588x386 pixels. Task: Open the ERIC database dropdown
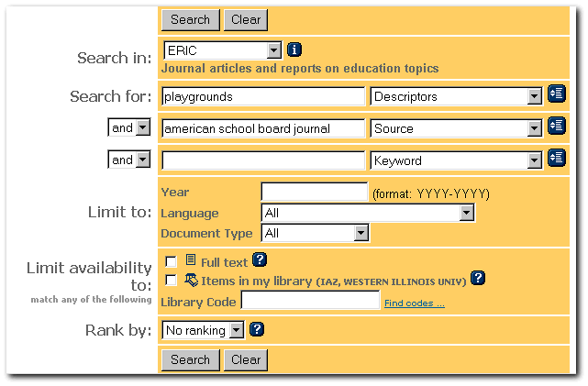(x=273, y=51)
